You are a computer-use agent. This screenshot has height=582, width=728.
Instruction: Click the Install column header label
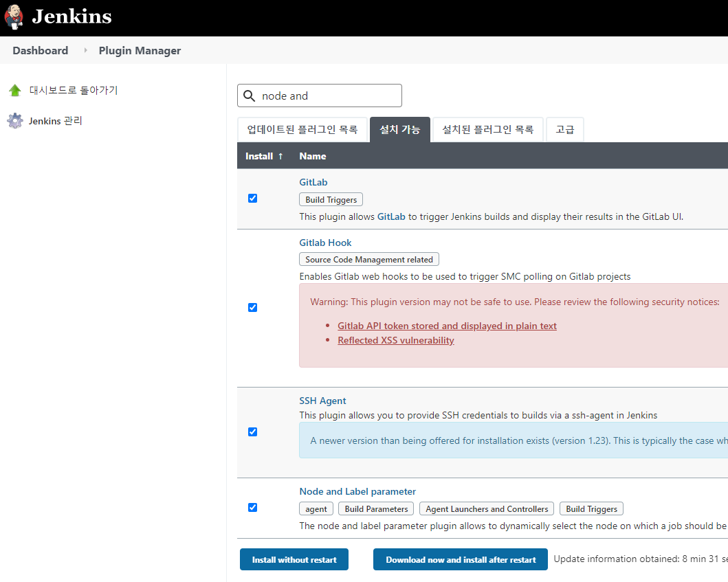[259, 157]
